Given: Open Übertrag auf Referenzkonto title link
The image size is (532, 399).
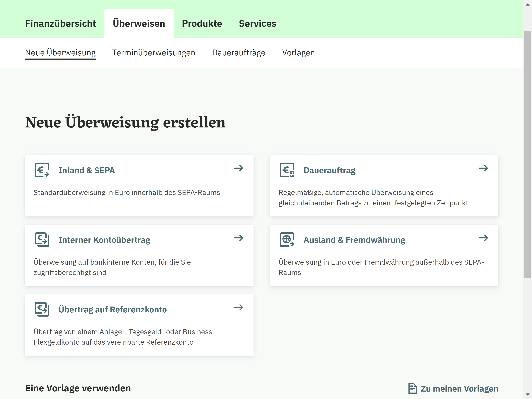Looking at the screenshot, I should (113, 309).
